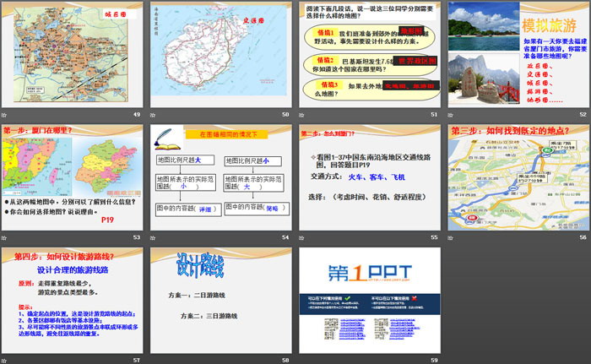Click animation star icon under slide 50
This screenshot has width=591, height=364.
tap(153, 115)
